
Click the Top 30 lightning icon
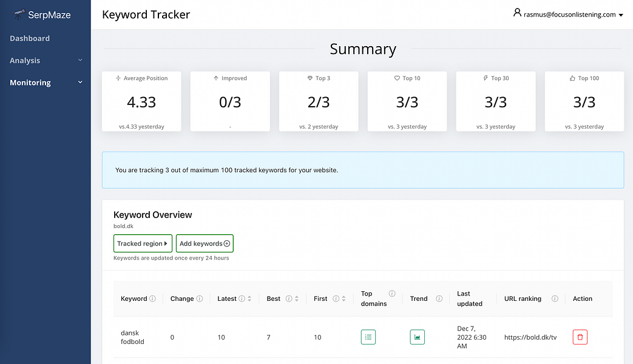pos(486,78)
